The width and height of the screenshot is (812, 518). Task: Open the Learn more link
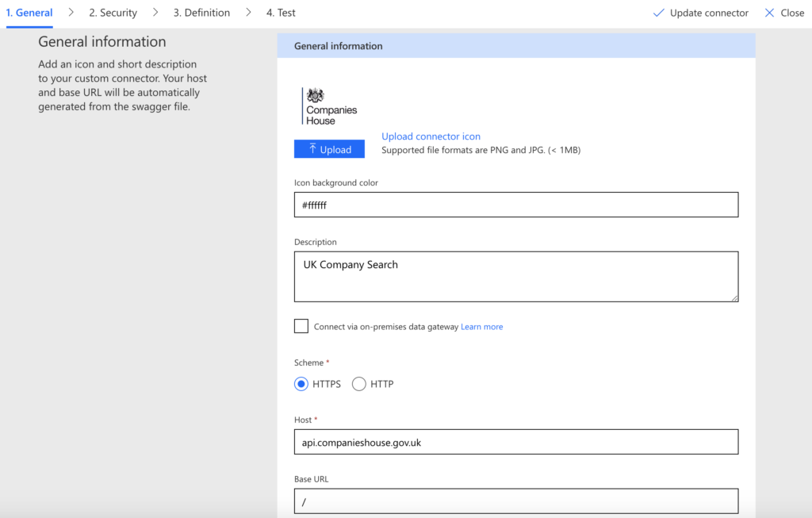(x=481, y=325)
